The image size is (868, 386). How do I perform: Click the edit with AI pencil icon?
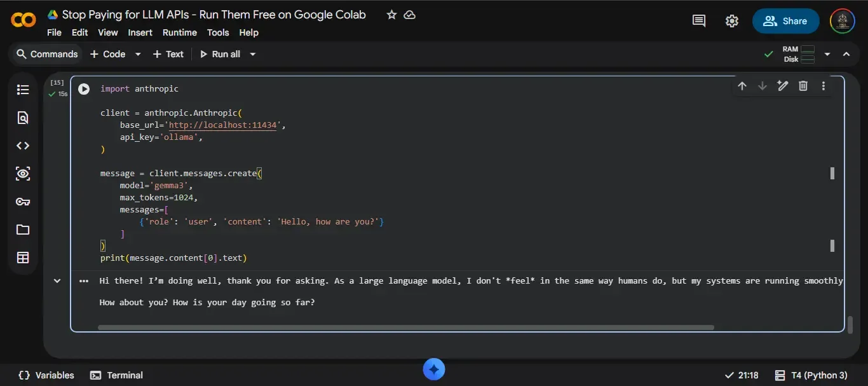pyautogui.click(x=783, y=86)
